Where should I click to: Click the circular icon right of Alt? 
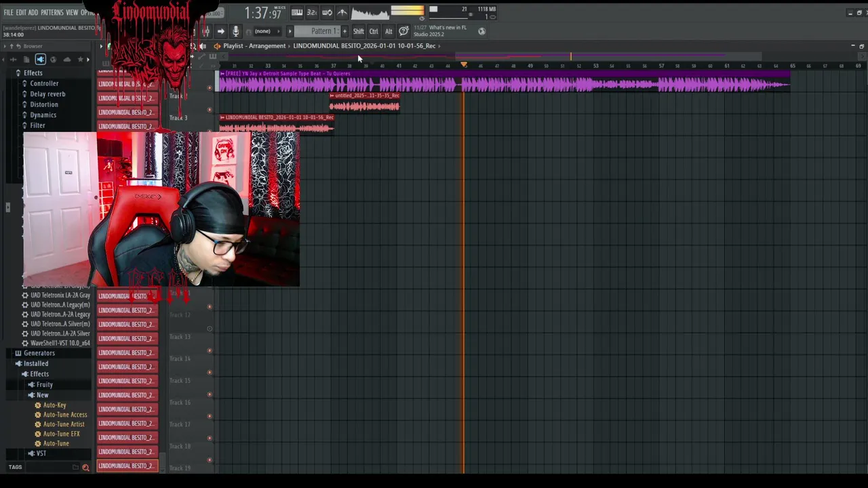[x=403, y=31]
